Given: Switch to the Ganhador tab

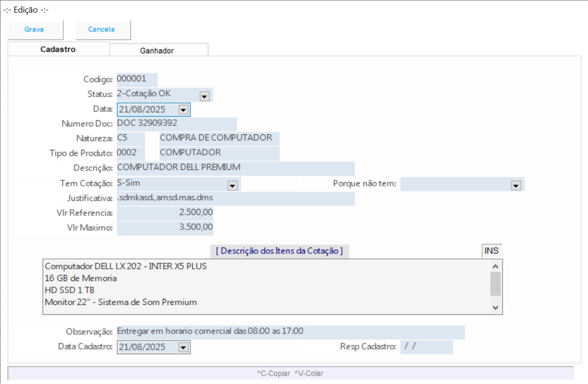Looking at the screenshot, I should click(157, 51).
